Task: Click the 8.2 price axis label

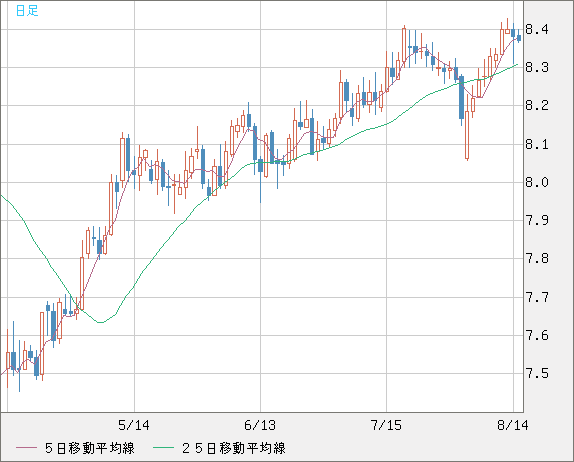Action: pos(537,106)
